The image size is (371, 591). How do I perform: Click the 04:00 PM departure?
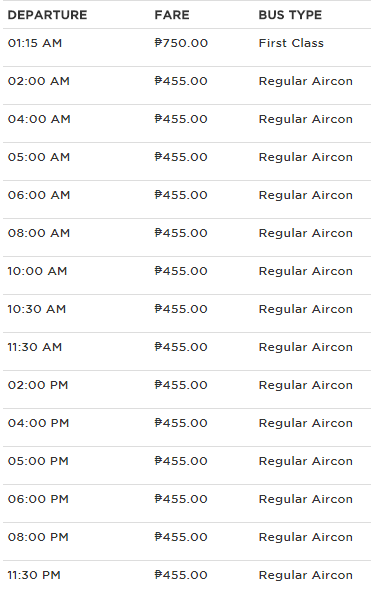(x=38, y=423)
